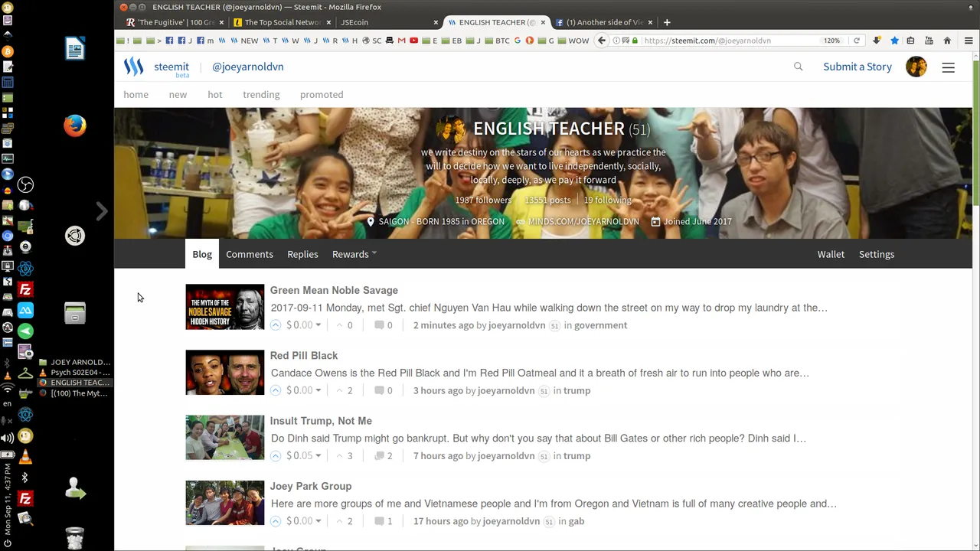
Task: Show voters list for Joey Park Group
Action: click(345, 521)
